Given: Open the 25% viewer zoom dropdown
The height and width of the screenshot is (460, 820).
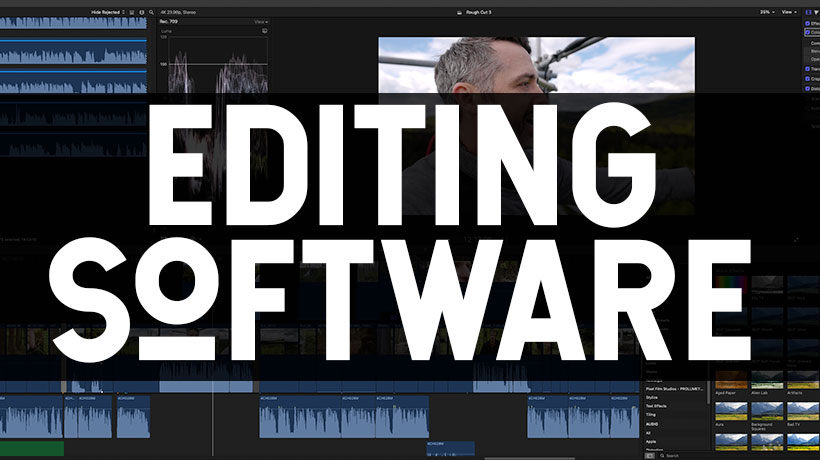Looking at the screenshot, I should pos(767,12).
